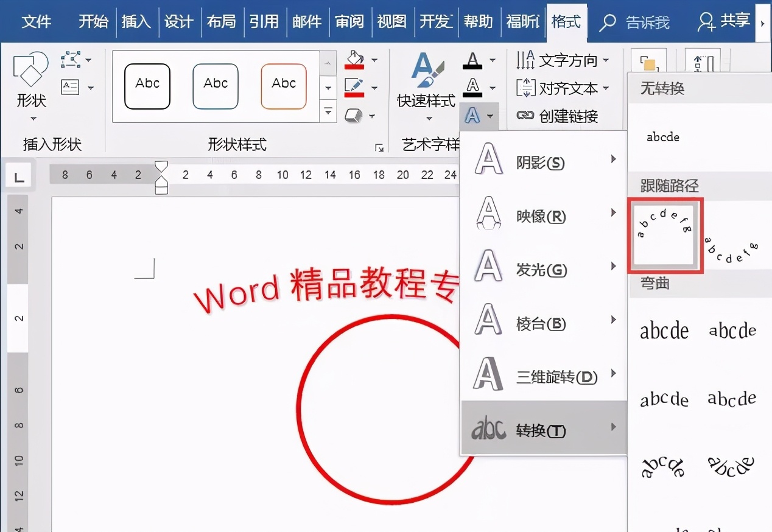This screenshot has width=772, height=532.
Task: Expand the text box dropdown arrow
Action: [90, 88]
